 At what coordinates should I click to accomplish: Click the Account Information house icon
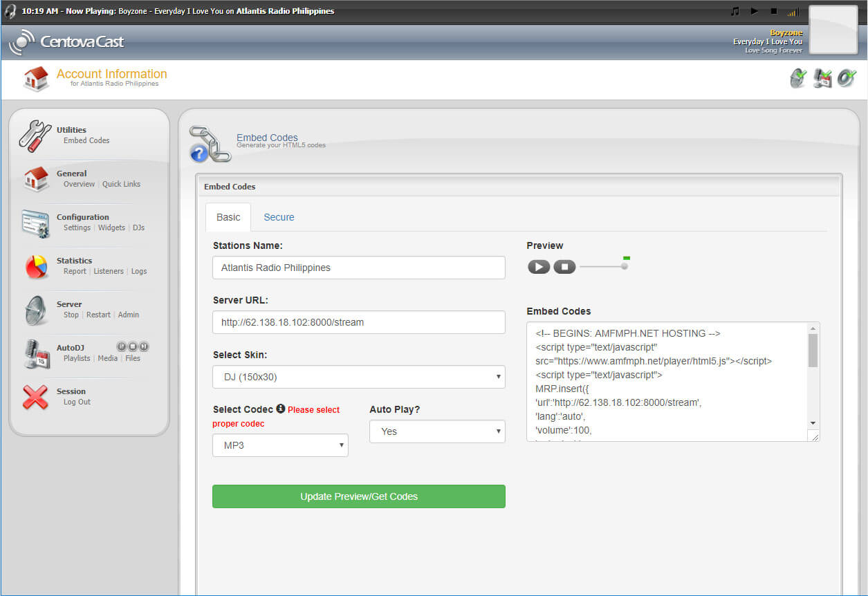(x=36, y=79)
